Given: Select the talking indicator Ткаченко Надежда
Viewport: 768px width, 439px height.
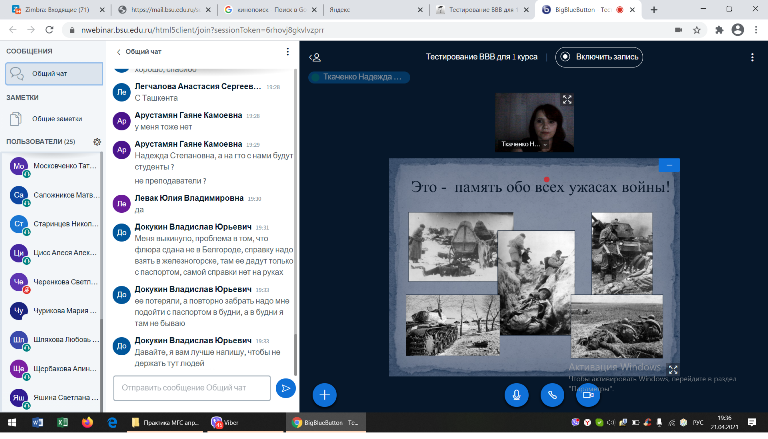Looking at the screenshot, I should [359, 76].
